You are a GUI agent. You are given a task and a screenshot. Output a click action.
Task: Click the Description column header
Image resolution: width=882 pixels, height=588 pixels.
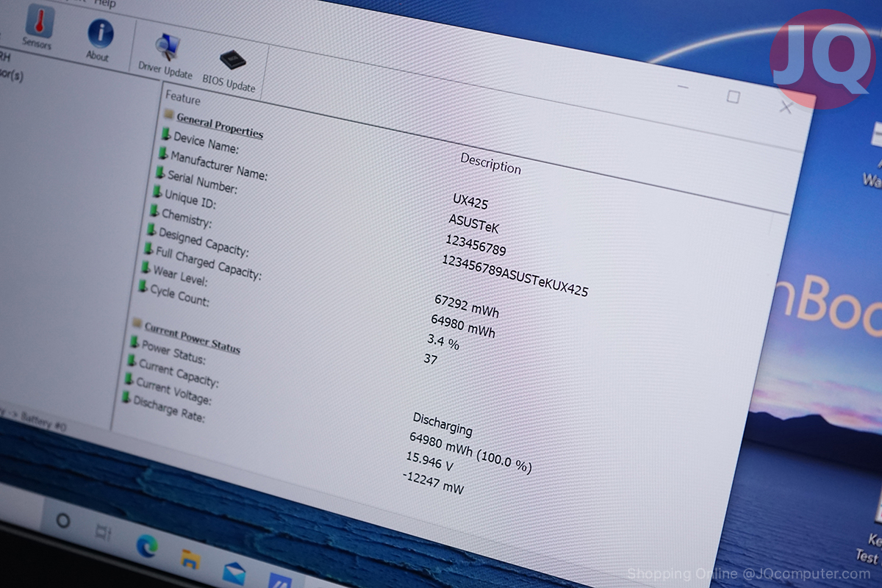(x=491, y=163)
